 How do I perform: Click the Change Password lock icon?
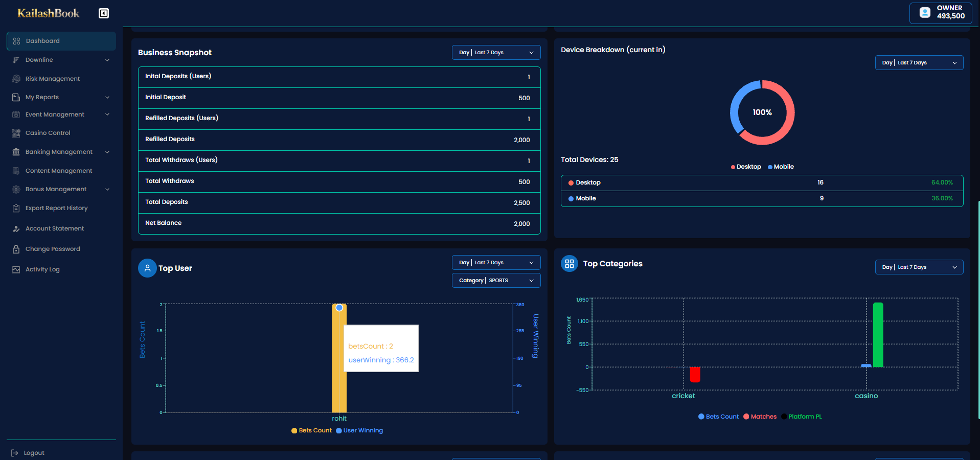pos(16,249)
